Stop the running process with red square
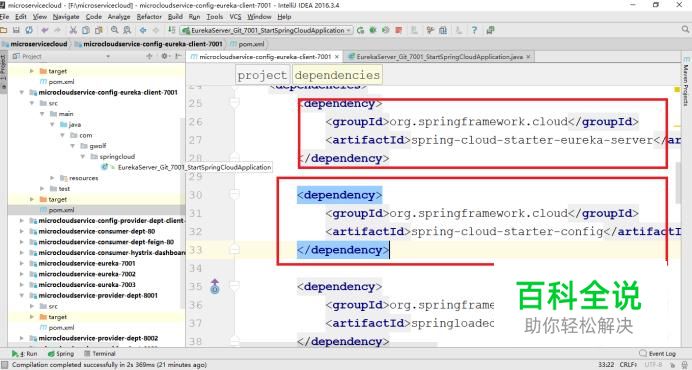692x370 pixels. click(399, 30)
